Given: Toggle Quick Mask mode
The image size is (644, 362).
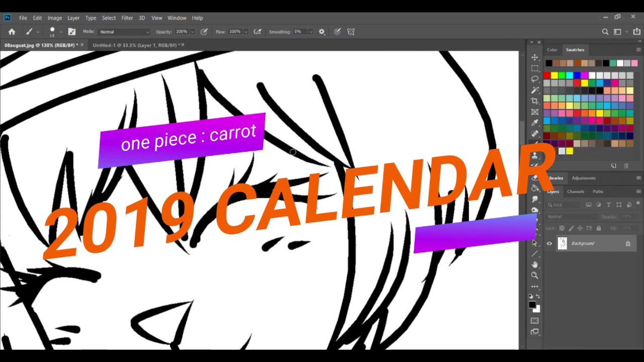Looking at the screenshot, I should coord(534,321).
